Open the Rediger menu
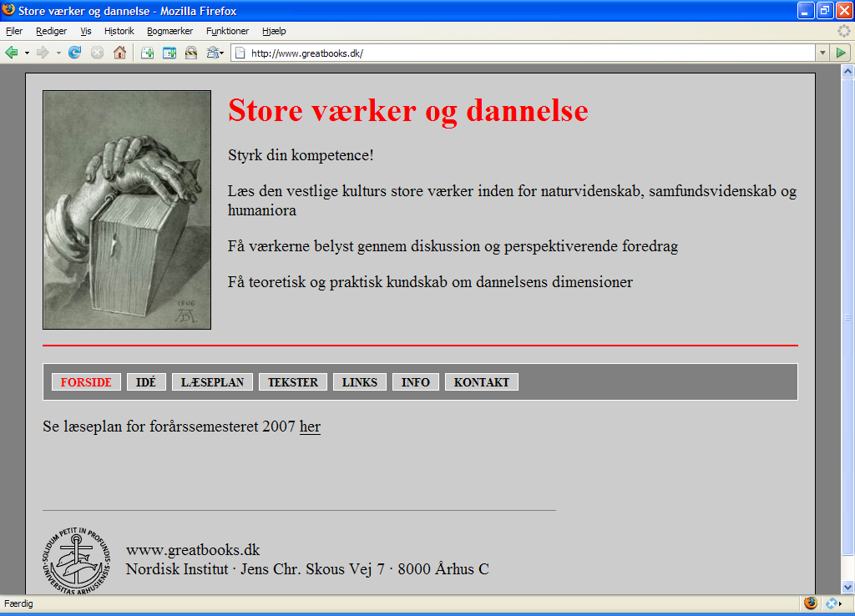This screenshot has width=855, height=616. [x=51, y=31]
